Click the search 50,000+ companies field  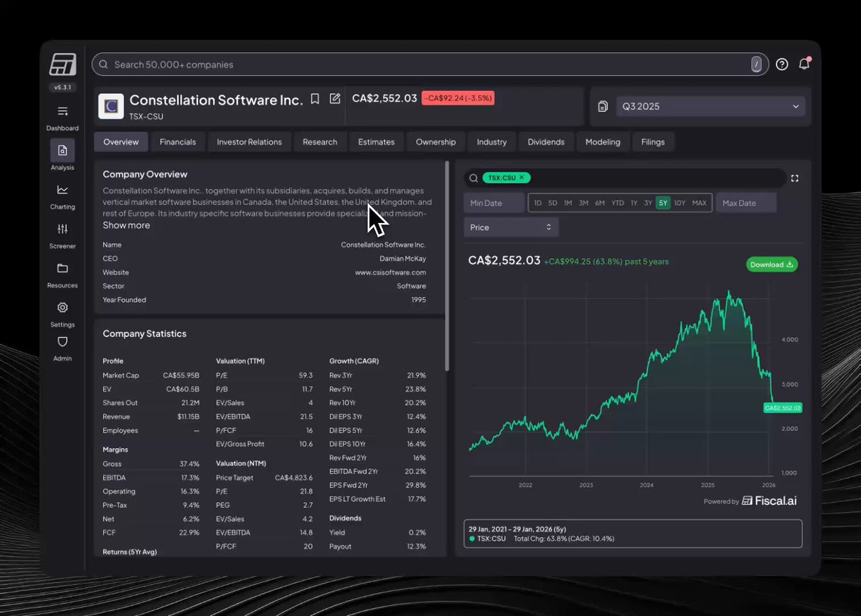(x=430, y=65)
